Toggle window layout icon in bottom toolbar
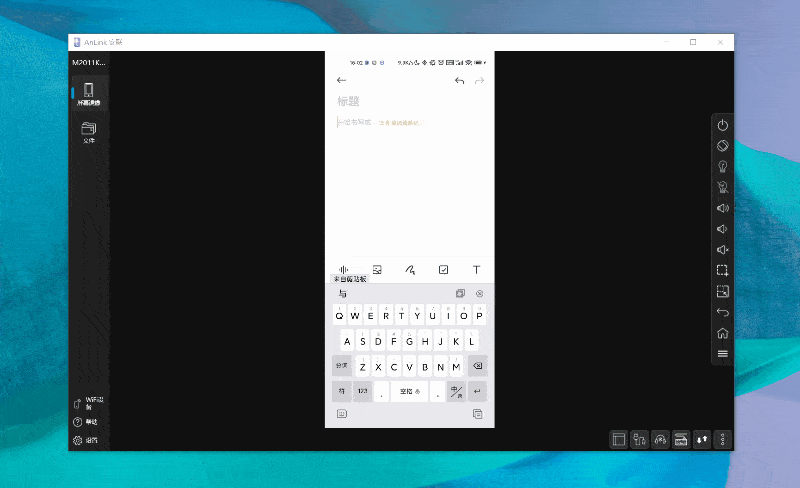800x488 pixels. coord(619,440)
